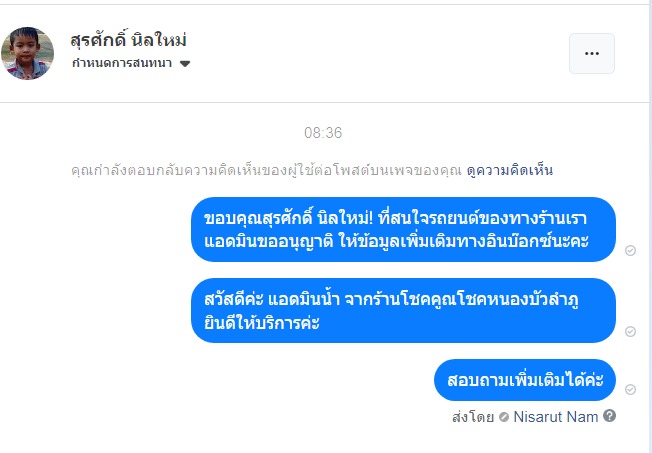Screen dimensions: 652x453
Task: Click the delivered checkmark beside the third message
Action: click(630, 391)
